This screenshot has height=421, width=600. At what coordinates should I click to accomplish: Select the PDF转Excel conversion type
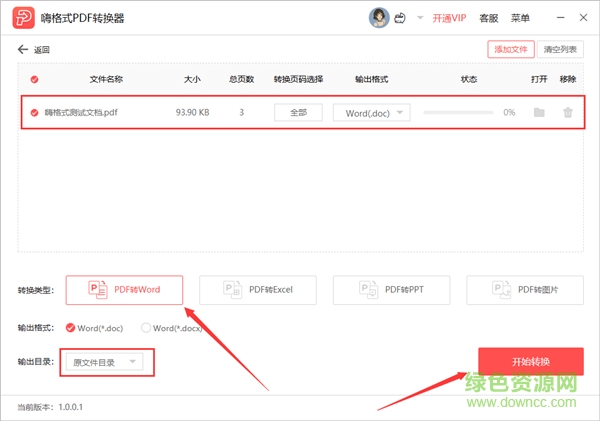pos(258,290)
